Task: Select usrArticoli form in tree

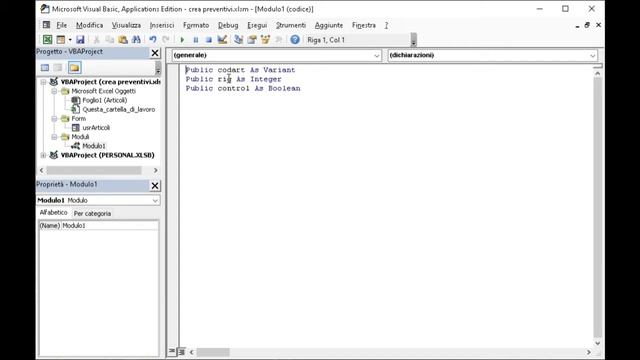Action: [x=96, y=127]
